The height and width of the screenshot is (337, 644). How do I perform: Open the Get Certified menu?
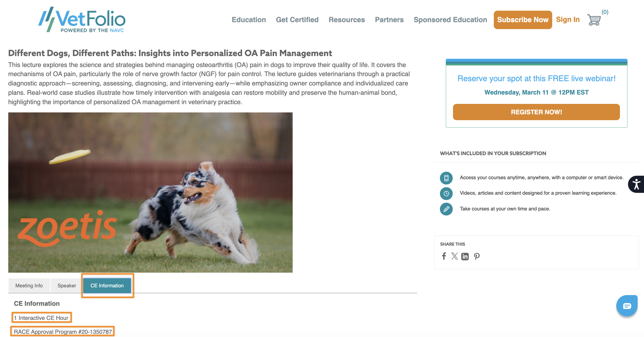(x=297, y=20)
